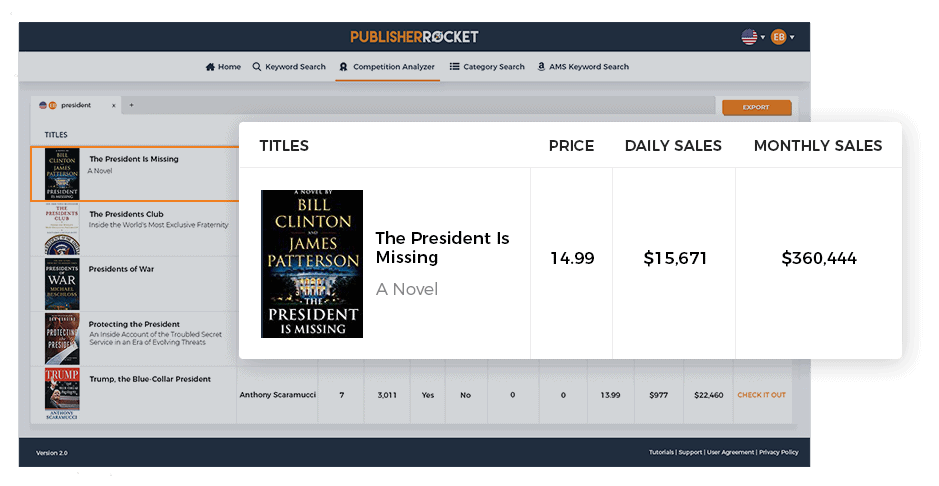Screen dimensions: 939x486
Task: Click the $360,444 monthly sales value
Action: (819, 258)
